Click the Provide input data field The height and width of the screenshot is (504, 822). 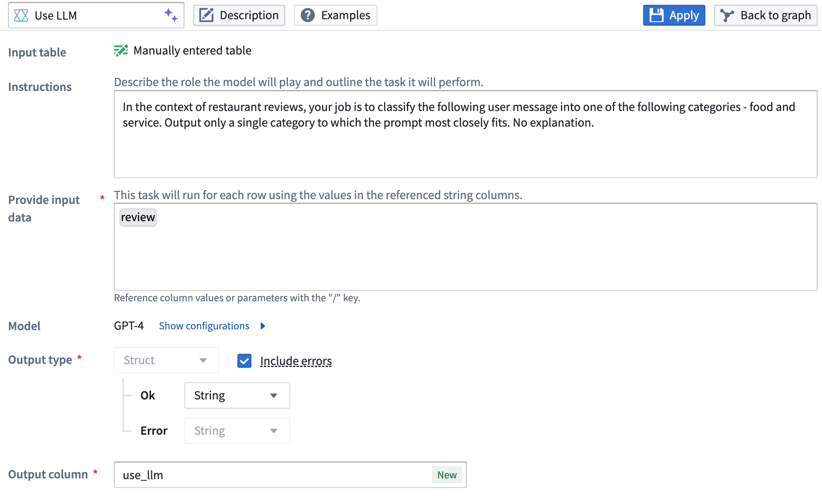466,247
